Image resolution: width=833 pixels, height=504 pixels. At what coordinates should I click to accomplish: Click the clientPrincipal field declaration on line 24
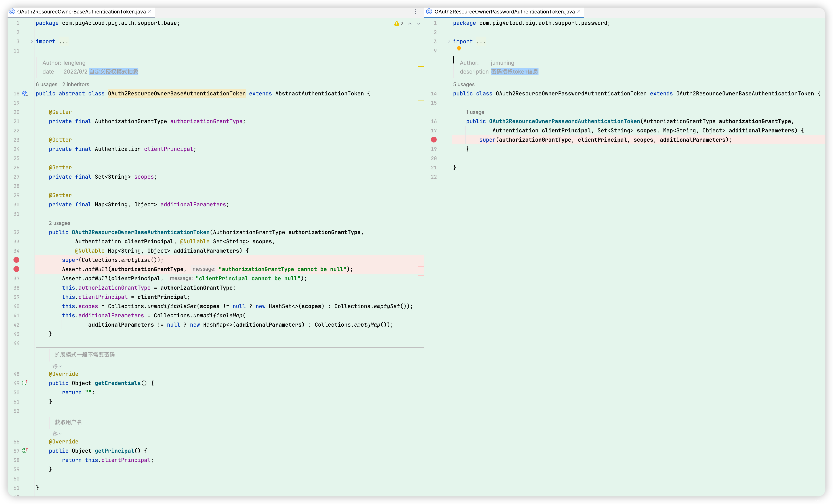click(168, 149)
